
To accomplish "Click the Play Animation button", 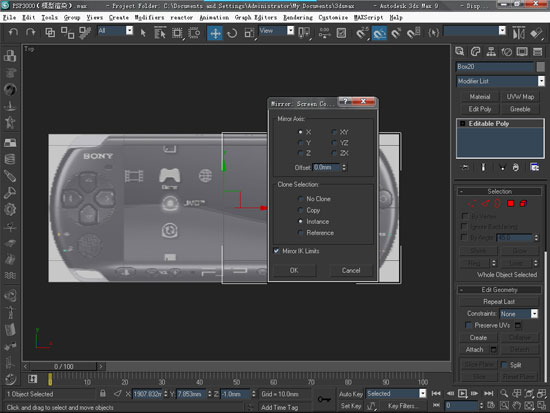I will coord(462,393).
